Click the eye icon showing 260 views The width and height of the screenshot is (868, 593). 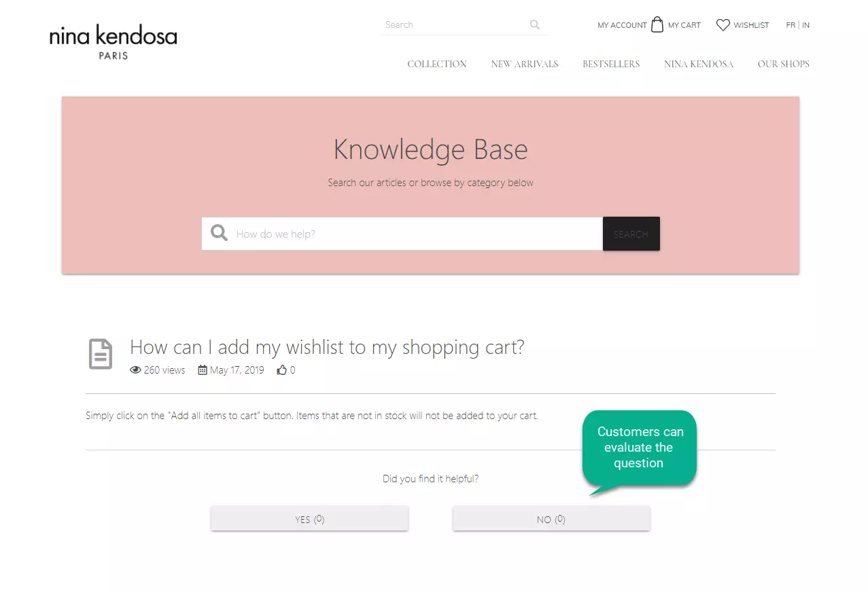[x=135, y=370]
